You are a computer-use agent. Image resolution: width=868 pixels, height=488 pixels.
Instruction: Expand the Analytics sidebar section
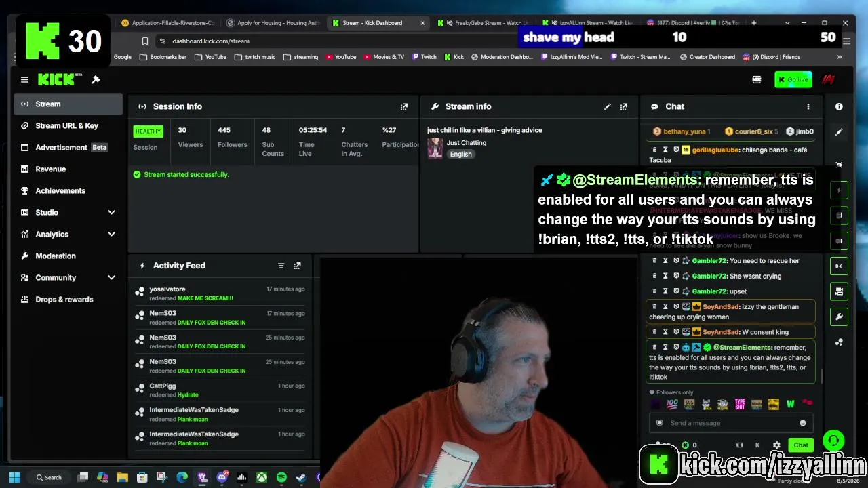(x=68, y=235)
